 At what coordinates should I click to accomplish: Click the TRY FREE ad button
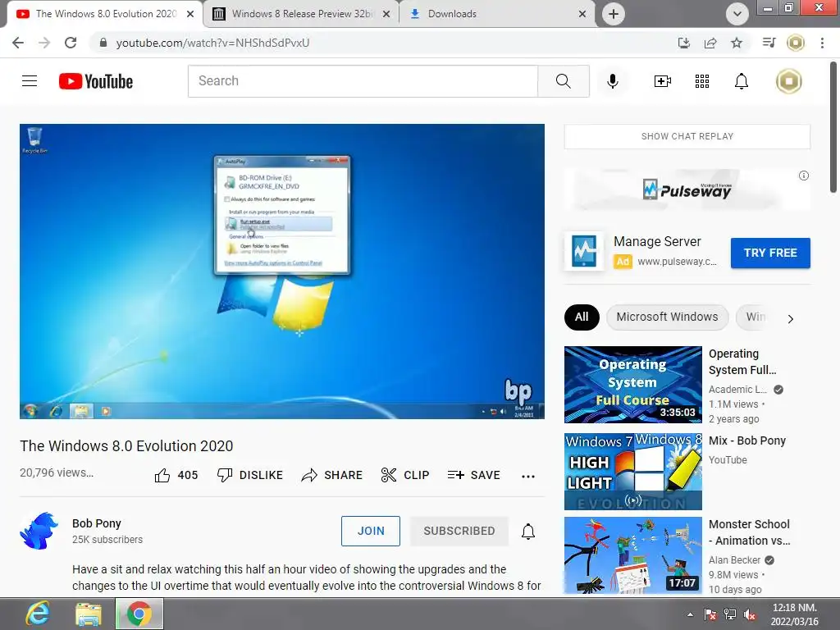[769, 253]
